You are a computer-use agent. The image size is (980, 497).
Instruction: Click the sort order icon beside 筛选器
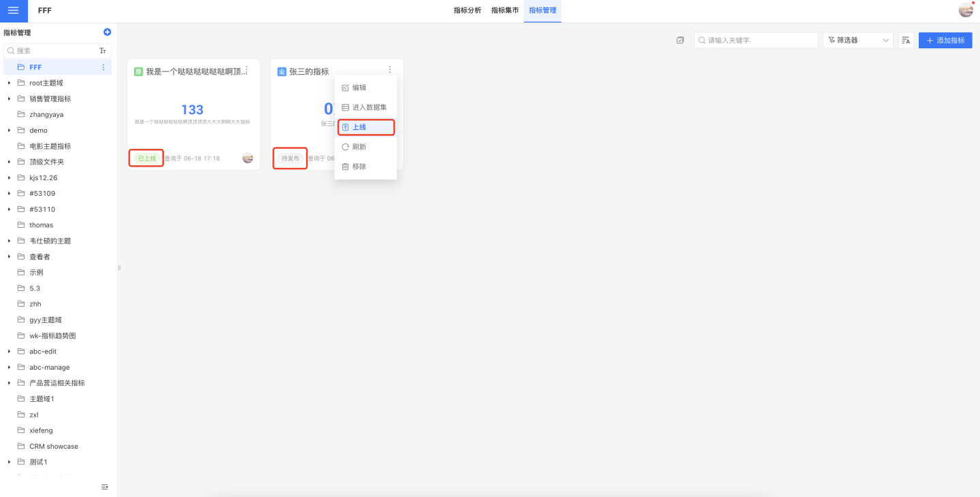tap(906, 40)
